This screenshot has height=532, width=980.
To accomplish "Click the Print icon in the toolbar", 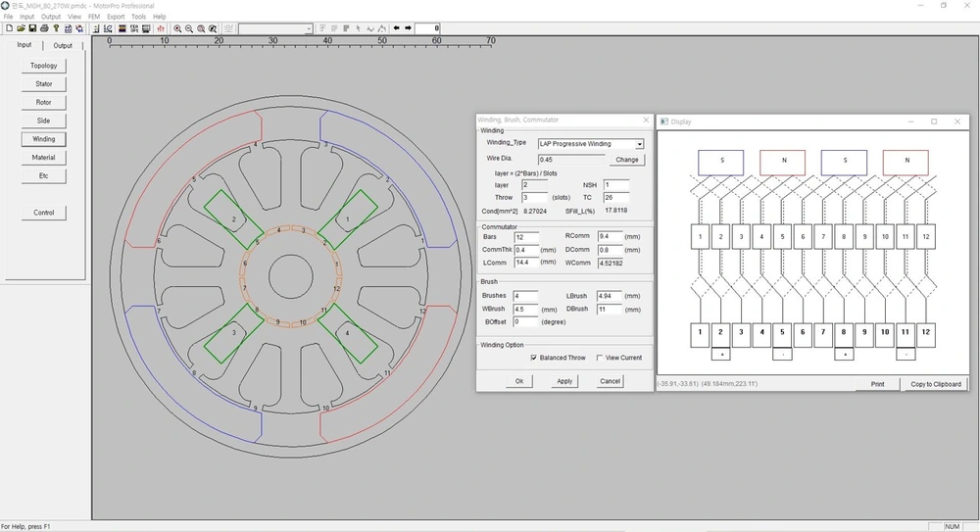I will tap(44, 28).
